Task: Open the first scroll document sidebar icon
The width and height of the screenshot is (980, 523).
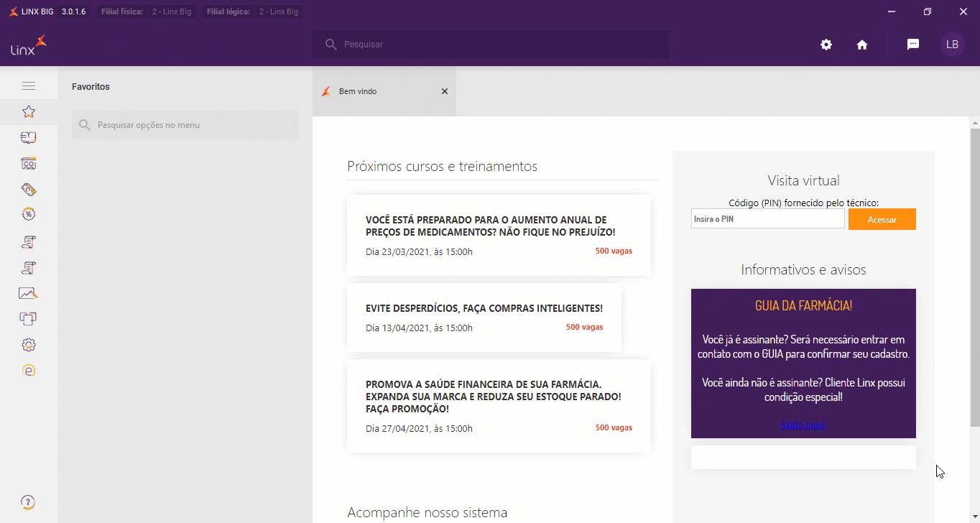Action: point(29,242)
